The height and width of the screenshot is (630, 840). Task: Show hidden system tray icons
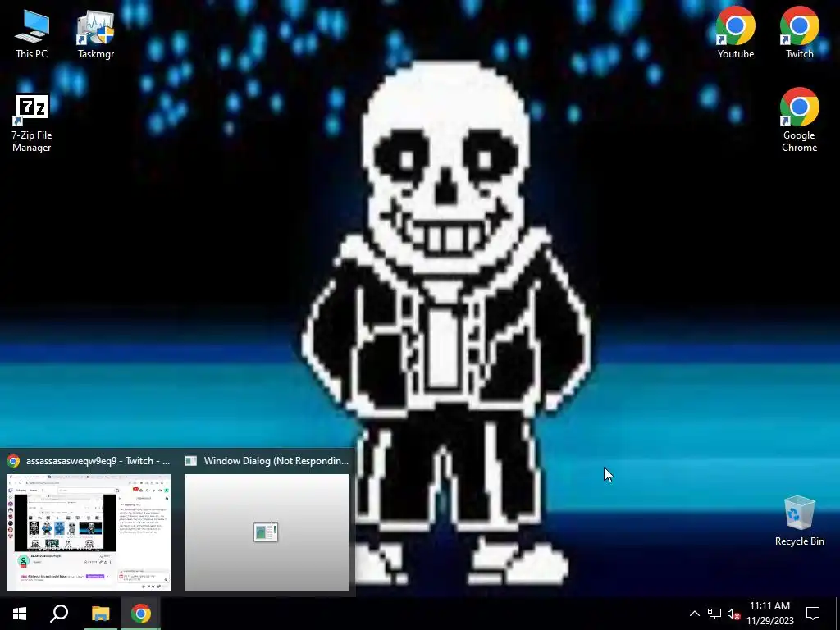click(694, 614)
